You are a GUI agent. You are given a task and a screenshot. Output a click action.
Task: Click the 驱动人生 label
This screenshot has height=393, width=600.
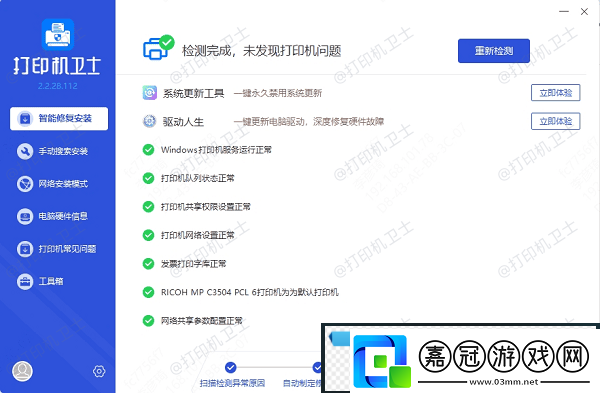[x=183, y=122]
